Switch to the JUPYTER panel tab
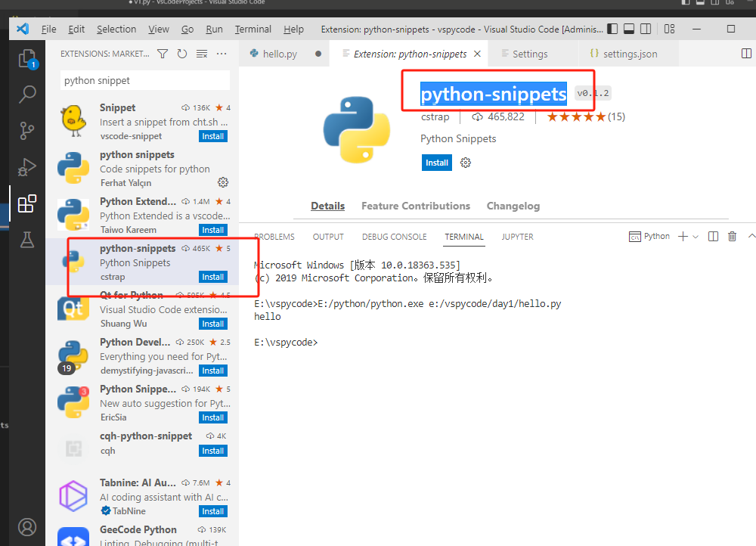 click(x=517, y=237)
